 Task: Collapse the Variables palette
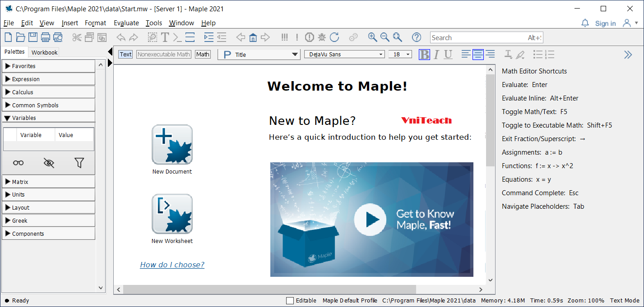coord(48,118)
